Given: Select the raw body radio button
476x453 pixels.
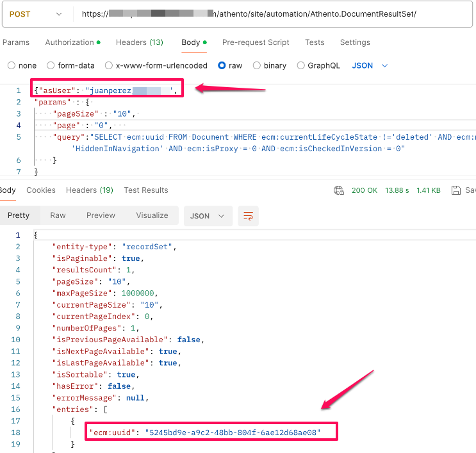Looking at the screenshot, I should pos(222,65).
